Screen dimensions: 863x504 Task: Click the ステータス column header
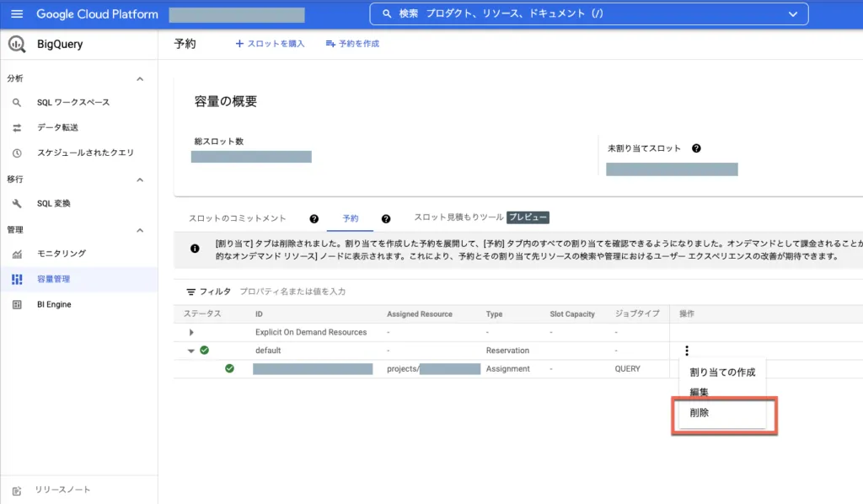pyautogui.click(x=202, y=314)
